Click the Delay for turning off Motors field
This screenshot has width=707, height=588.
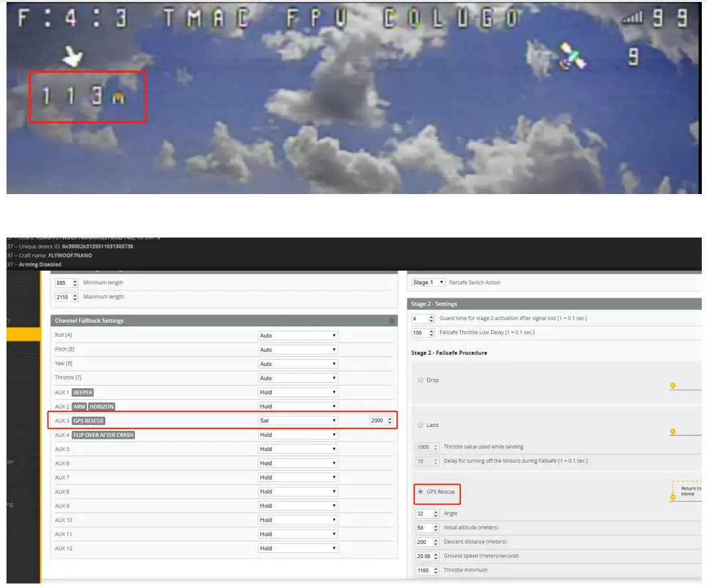pos(427,461)
